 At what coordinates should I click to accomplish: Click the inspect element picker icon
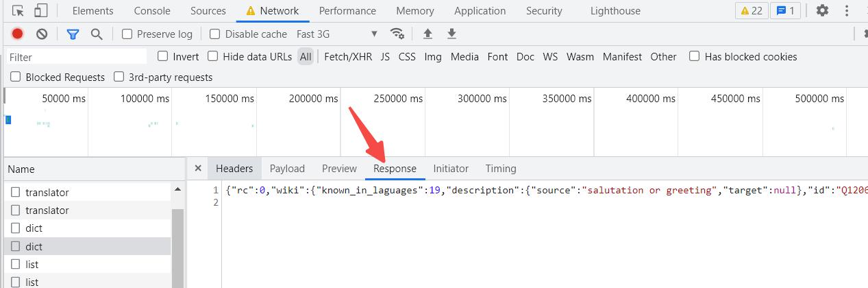(x=18, y=11)
